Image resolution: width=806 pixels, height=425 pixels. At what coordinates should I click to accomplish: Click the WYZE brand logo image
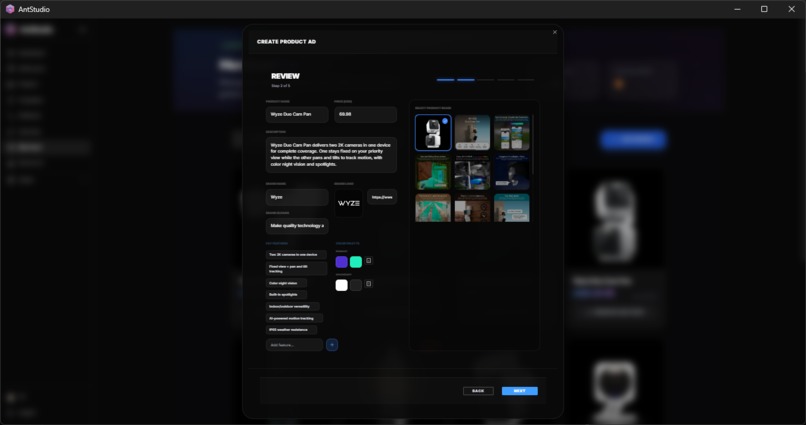[349, 203]
